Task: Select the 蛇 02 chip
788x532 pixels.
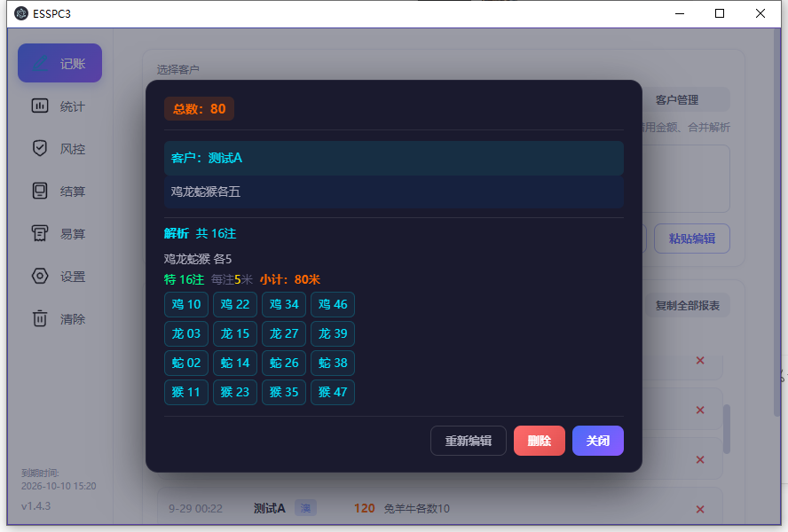Action: click(x=186, y=363)
